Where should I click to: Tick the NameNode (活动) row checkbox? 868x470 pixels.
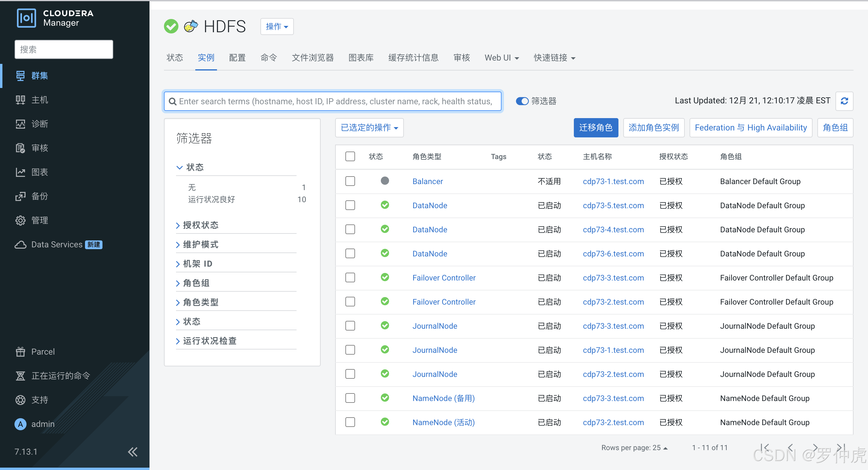tap(350, 422)
